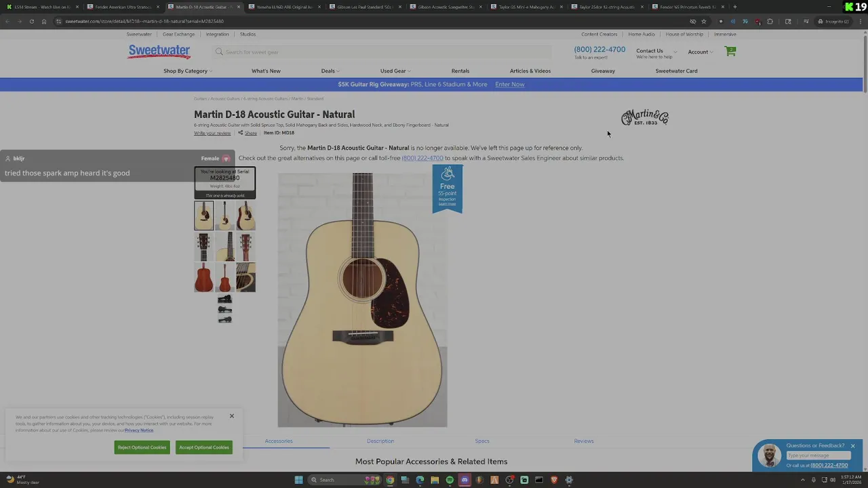Viewport: 868px width, 488px height.
Task: Switch to the Fender American Ultra Stratocaster tab
Action: [123, 7]
